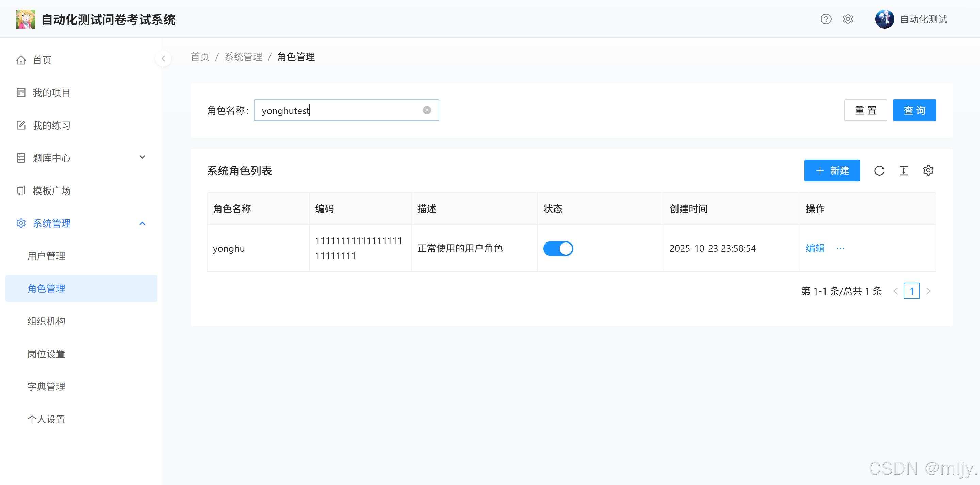This screenshot has height=485, width=980.
Task: Clear the role name input text
Action: pos(427,110)
